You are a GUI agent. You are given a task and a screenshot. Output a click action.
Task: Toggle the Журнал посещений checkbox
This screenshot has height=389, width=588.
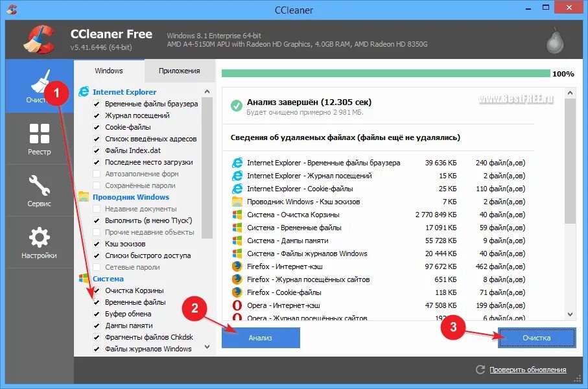click(97, 115)
